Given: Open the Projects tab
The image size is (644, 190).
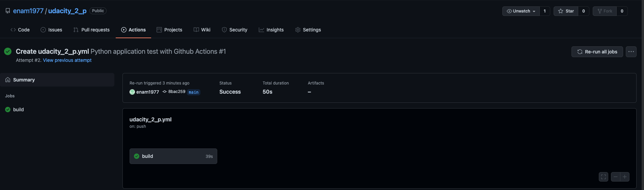Looking at the screenshot, I should (x=169, y=30).
